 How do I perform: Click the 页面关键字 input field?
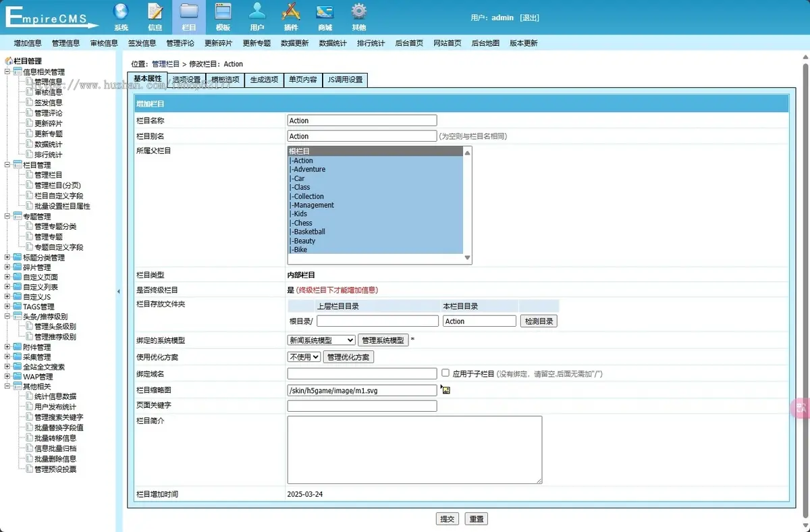pos(362,406)
